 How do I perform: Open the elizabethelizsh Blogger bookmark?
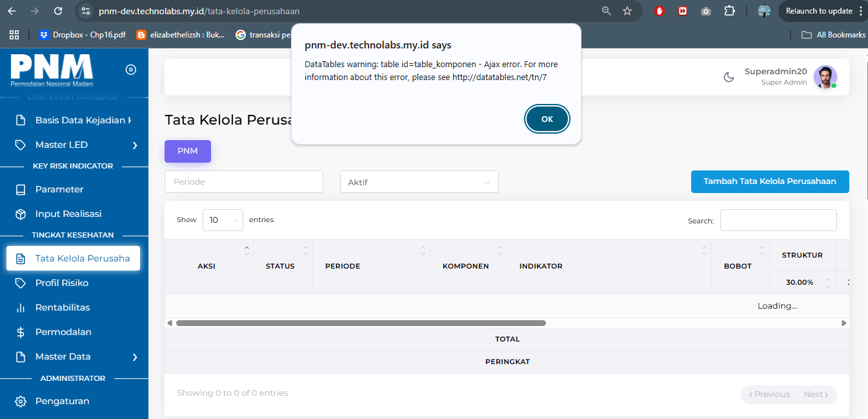(181, 35)
